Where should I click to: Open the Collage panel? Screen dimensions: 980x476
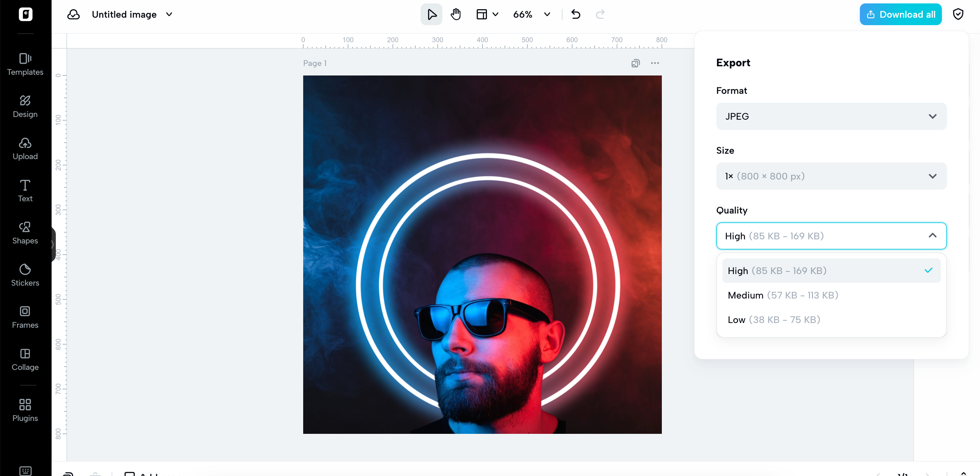click(25, 359)
